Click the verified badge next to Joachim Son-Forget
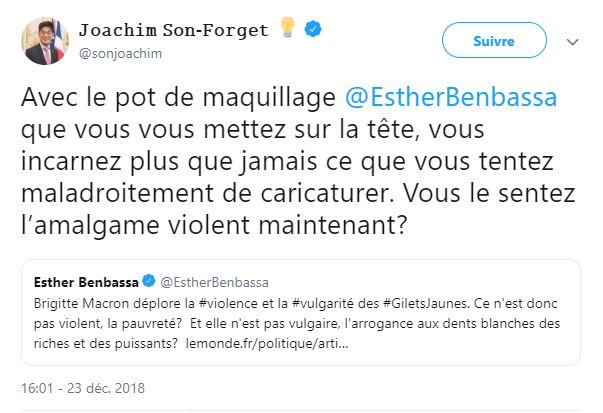The width and height of the screenshot is (603, 413). 313,29
